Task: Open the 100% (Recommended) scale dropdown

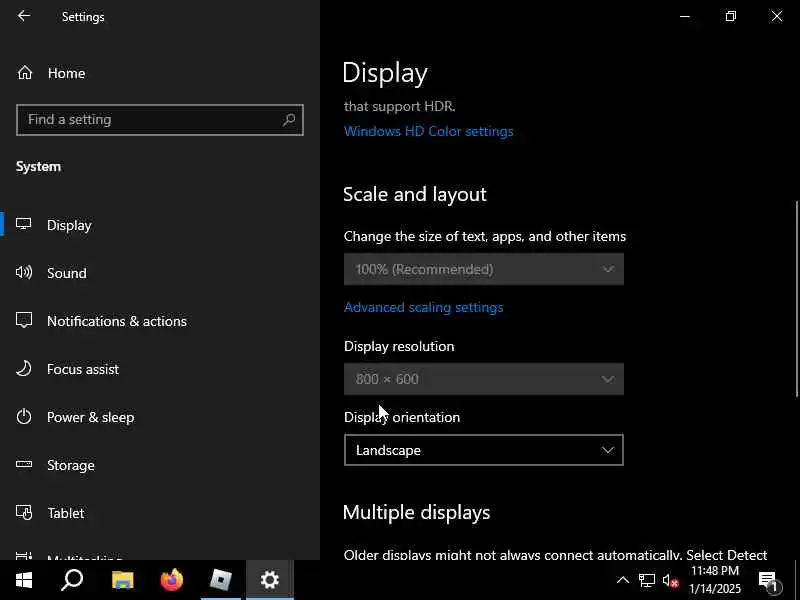Action: pos(484,269)
